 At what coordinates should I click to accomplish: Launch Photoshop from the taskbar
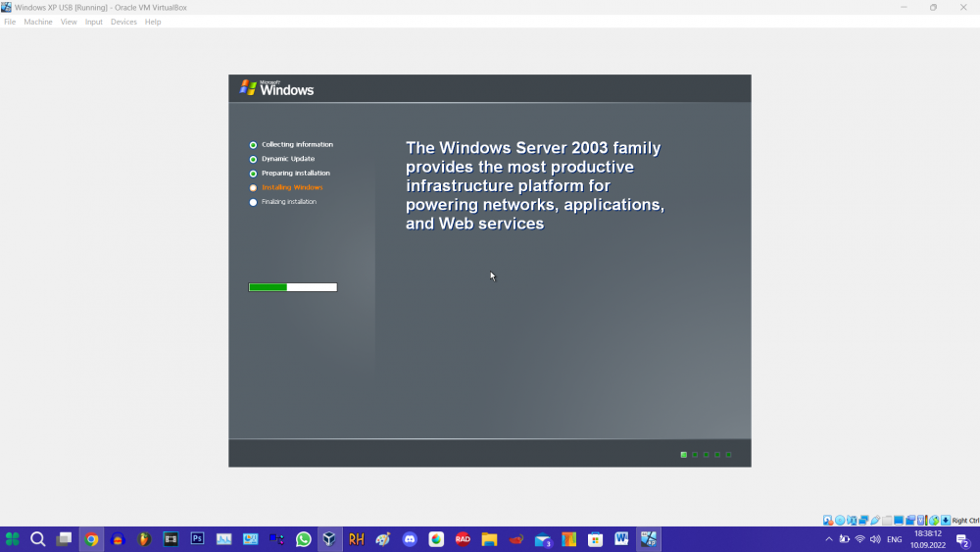(197, 539)
